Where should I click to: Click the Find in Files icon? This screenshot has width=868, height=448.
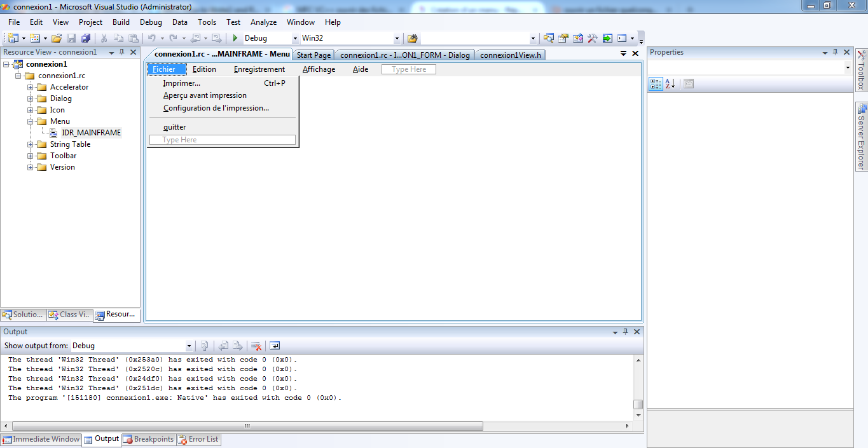pos(413,38)
